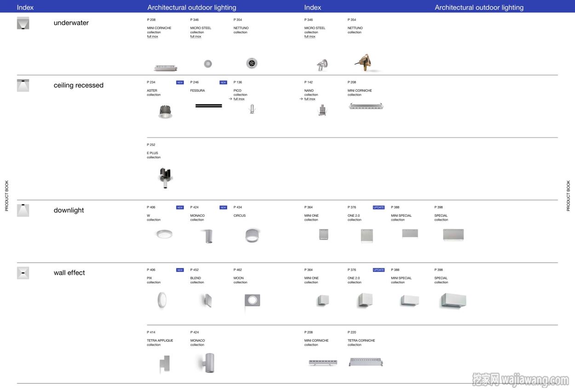Follow the full inox link under NANO
Viewport: 575px width, 392px height.
310,99
